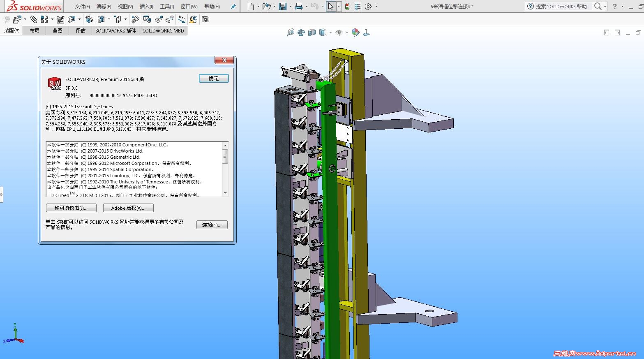Click the Explode Line Sketch icon
Image resolution: width=644 pixels, height=359 pixels.
tap(170, 19)
